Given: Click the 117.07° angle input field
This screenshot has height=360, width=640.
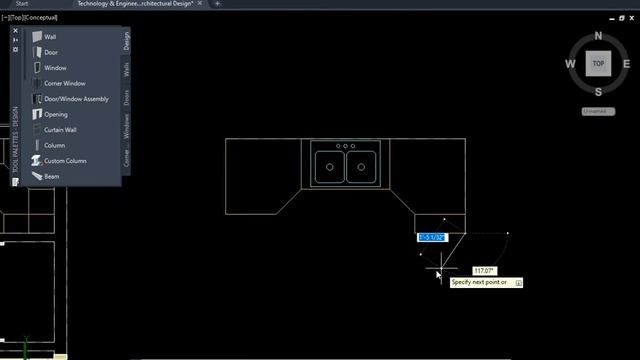Looking at the screenshot, I should (x=484, y=271).
